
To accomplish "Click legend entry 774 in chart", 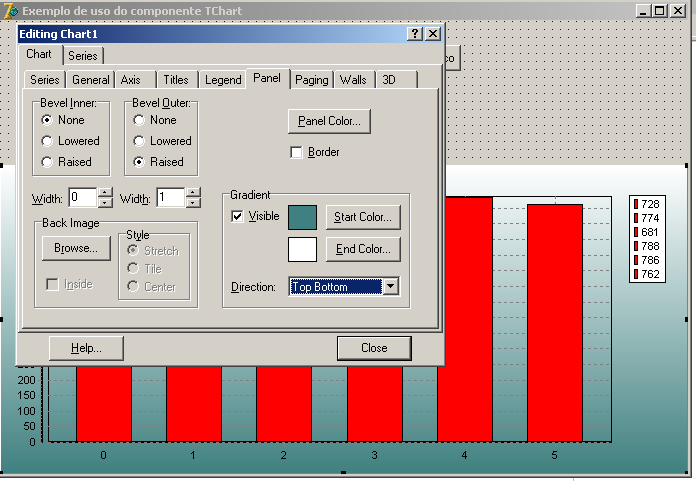I will click(x=647, y=218).
